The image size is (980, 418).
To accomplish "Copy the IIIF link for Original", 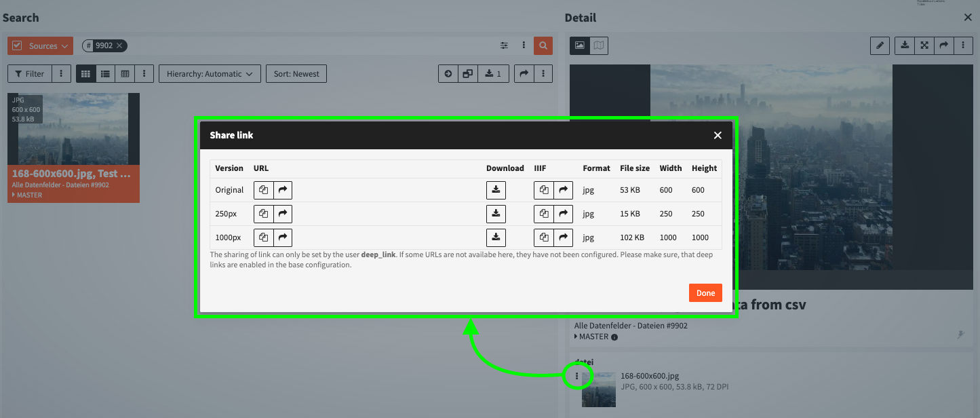I will pos(544,190).
